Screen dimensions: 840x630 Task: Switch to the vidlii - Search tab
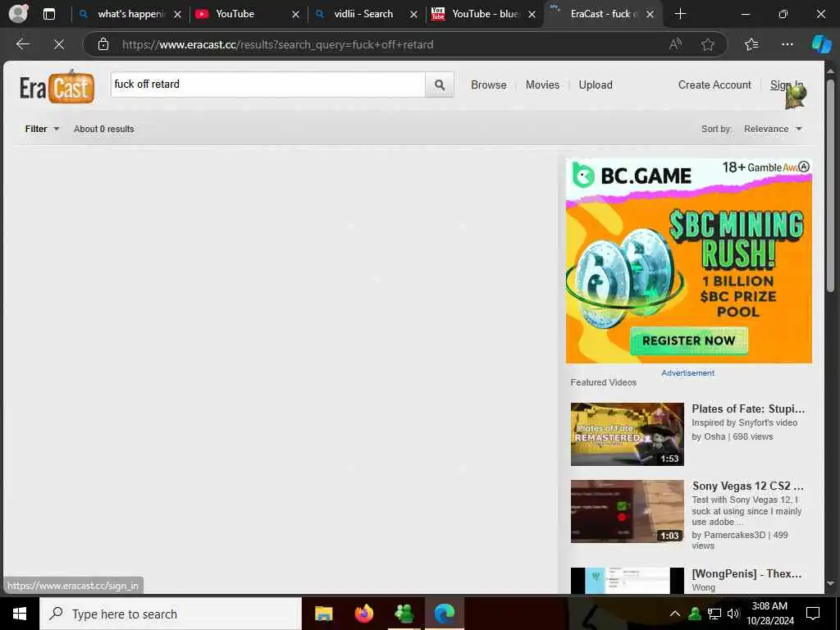point(364,14)
